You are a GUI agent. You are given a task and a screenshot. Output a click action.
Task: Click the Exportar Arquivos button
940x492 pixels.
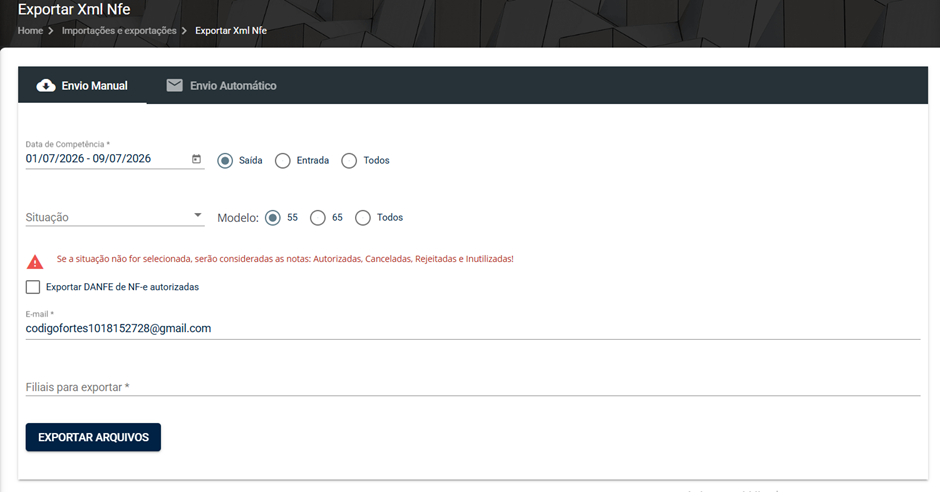coord(93,437)
